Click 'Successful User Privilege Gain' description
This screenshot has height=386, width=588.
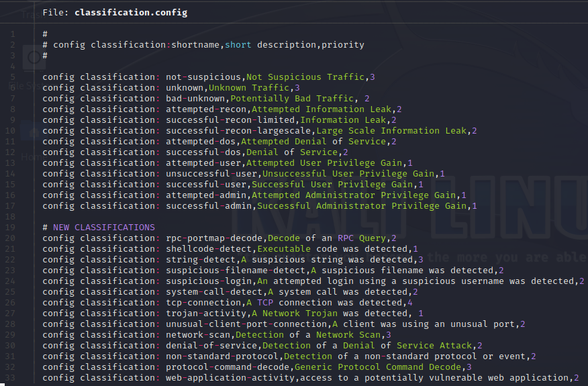[x=332, y=185]
